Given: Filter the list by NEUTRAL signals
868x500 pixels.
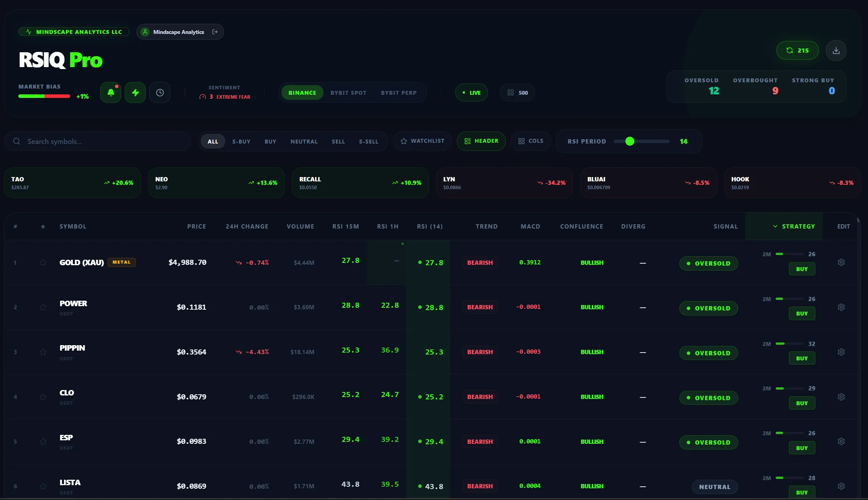Looking at the screenshot, I should click(304, 142).
